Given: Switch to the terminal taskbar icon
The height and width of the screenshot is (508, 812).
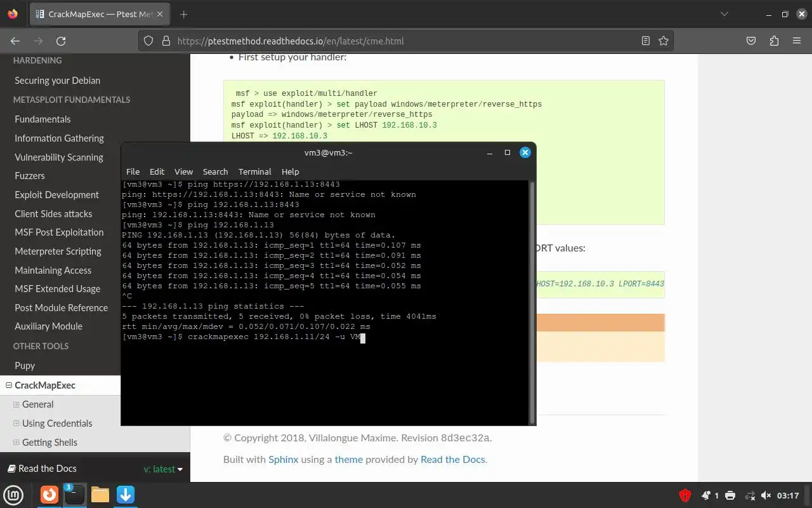Looking at the screenshot, I should [74, 495].
